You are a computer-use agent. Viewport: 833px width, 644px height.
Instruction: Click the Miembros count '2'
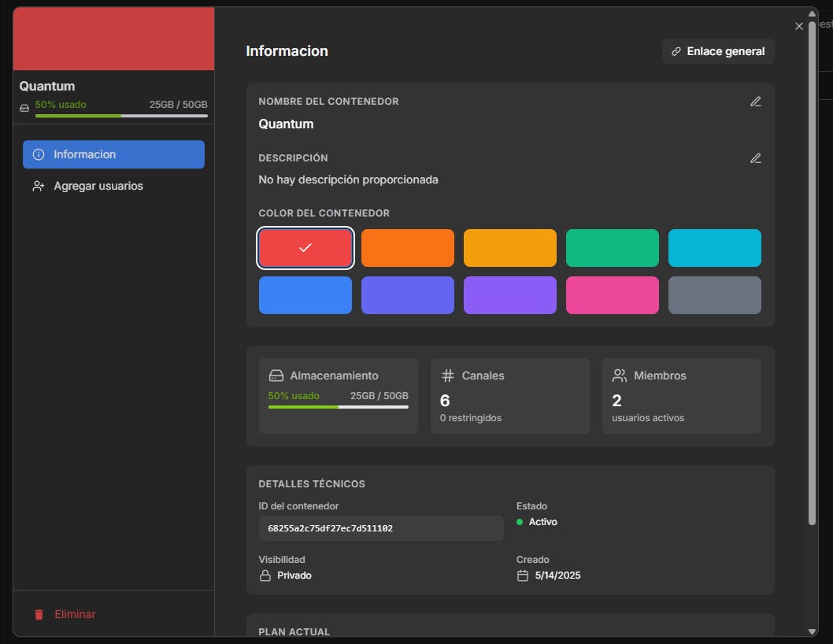[x=616, y=401]
